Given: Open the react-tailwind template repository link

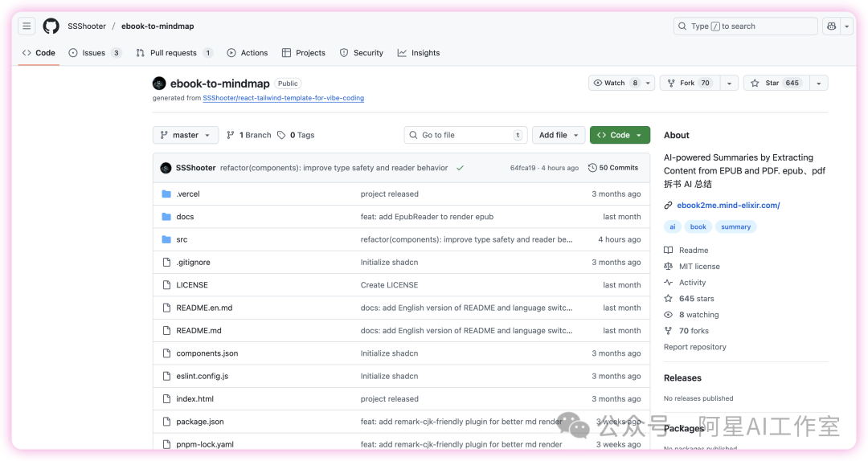Looking at the screenshot, I should 284,98.
